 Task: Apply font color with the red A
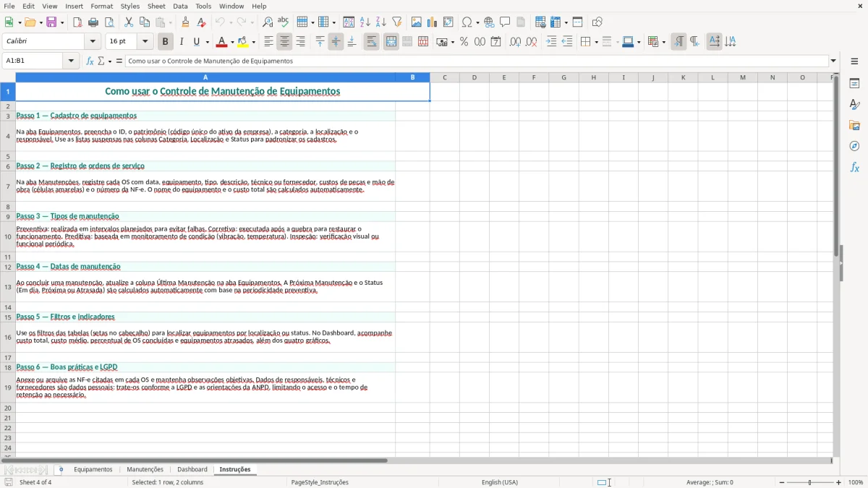pos(221,42)
